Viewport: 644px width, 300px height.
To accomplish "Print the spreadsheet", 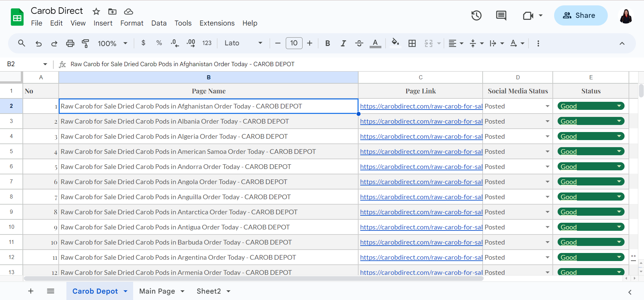I will click(x=70, y=43).
